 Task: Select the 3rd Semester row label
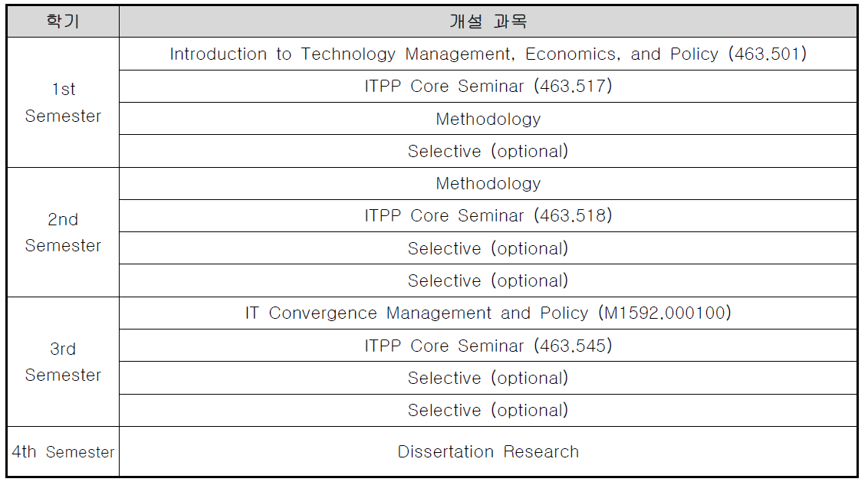(63, 362)
